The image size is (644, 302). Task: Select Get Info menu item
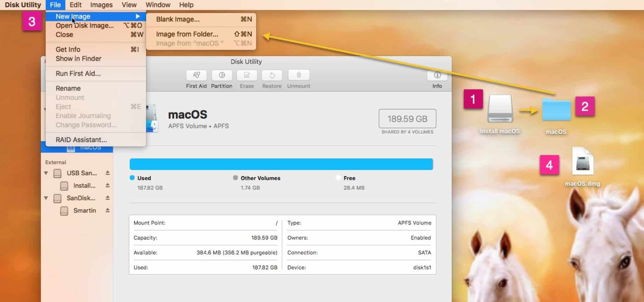pyautogui.click(x=96, y=49)
